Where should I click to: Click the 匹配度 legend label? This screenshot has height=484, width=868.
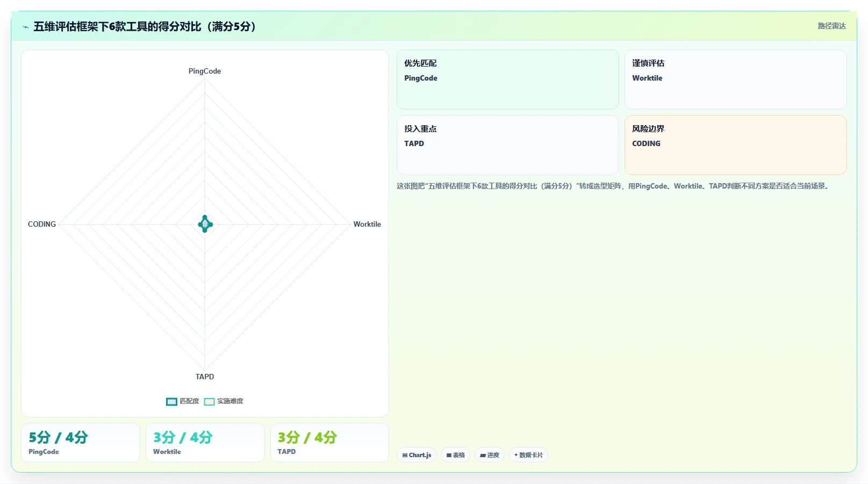tap(189, 401)
